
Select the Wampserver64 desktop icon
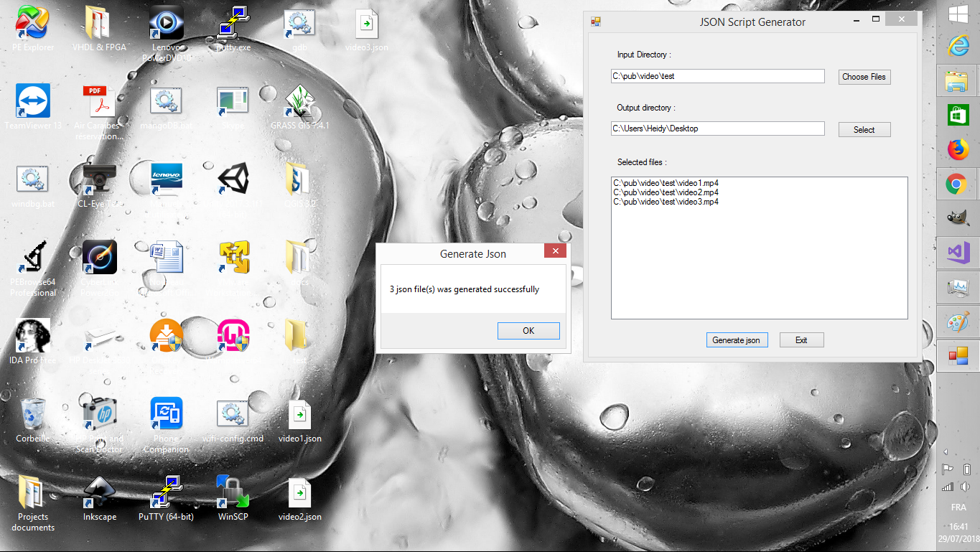coord(233,335)
